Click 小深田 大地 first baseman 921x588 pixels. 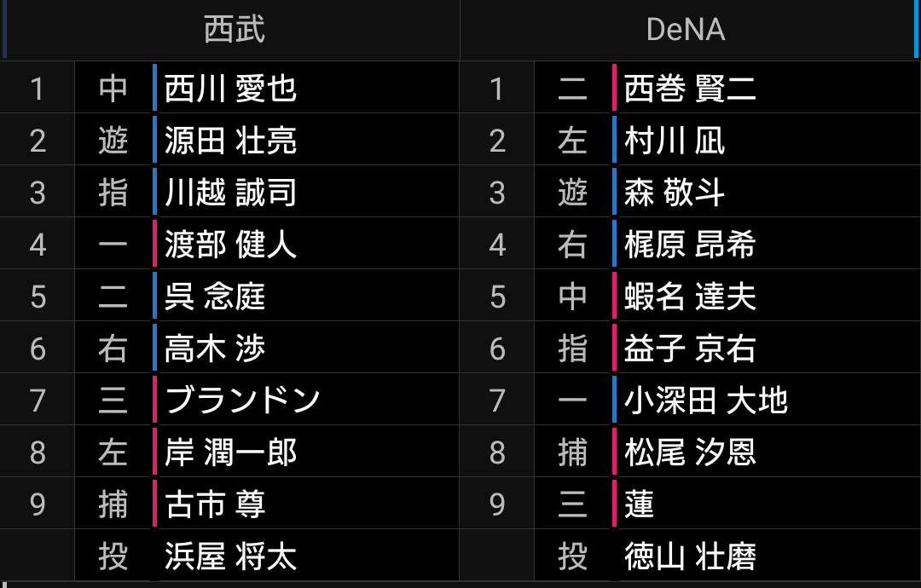click(705, 401)
